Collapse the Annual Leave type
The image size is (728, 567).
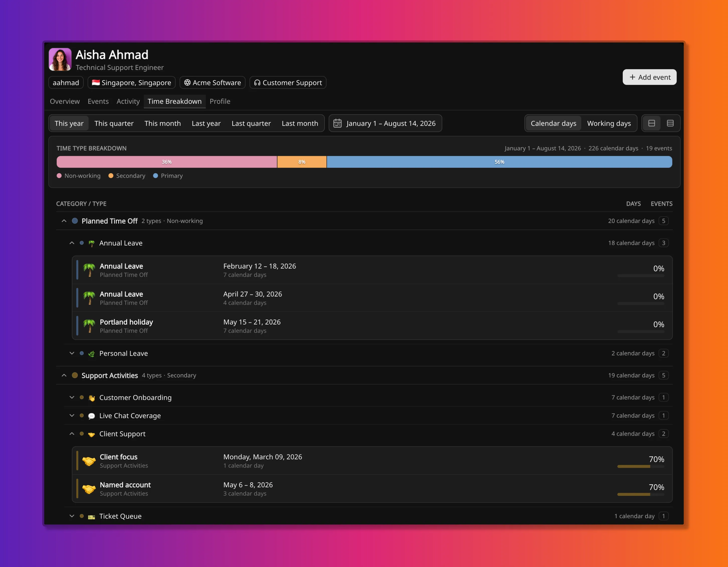(x=72, y=243)
